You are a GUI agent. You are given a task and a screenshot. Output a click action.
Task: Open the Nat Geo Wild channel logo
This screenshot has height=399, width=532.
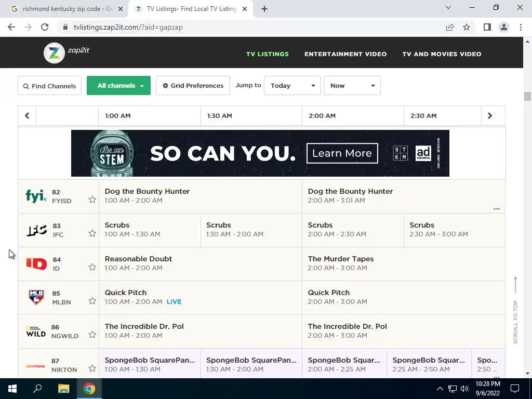point(36,331)
